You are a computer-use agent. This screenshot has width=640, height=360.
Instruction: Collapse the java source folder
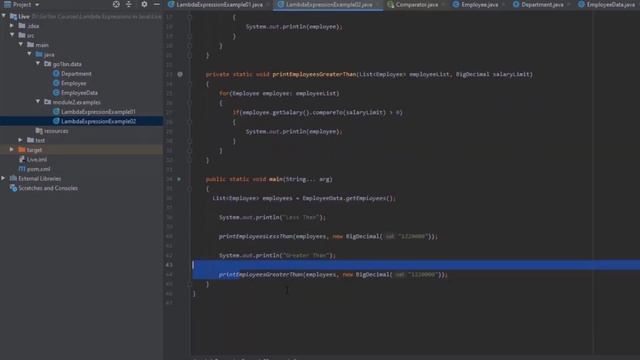point(29,54)
